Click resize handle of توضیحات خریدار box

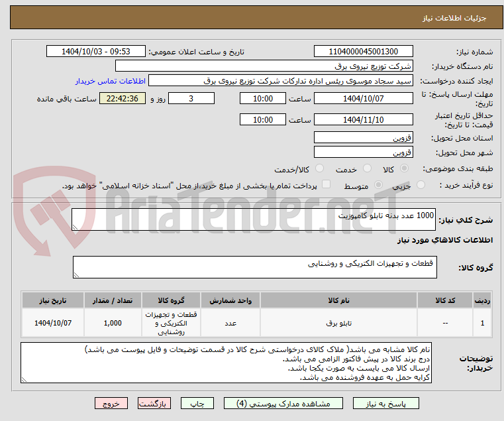tap(24, 380)
